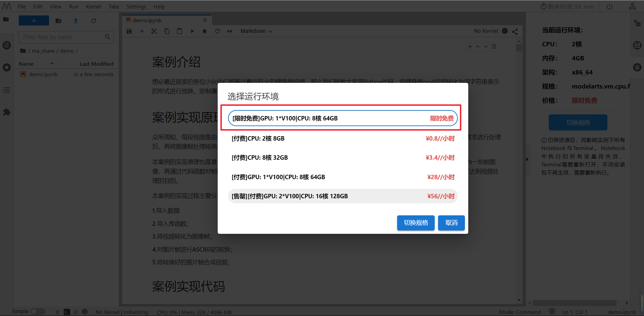This screenshot has width=644, height=316.
Task: Select the free GPU 1*V100 8核 64GB option
Action: (343, 118)
